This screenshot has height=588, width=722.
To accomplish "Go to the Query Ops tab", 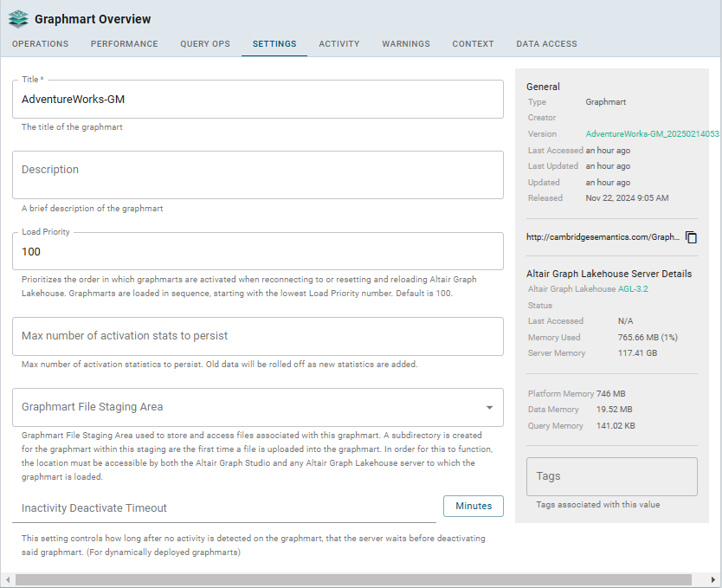I will coord(205,44).
